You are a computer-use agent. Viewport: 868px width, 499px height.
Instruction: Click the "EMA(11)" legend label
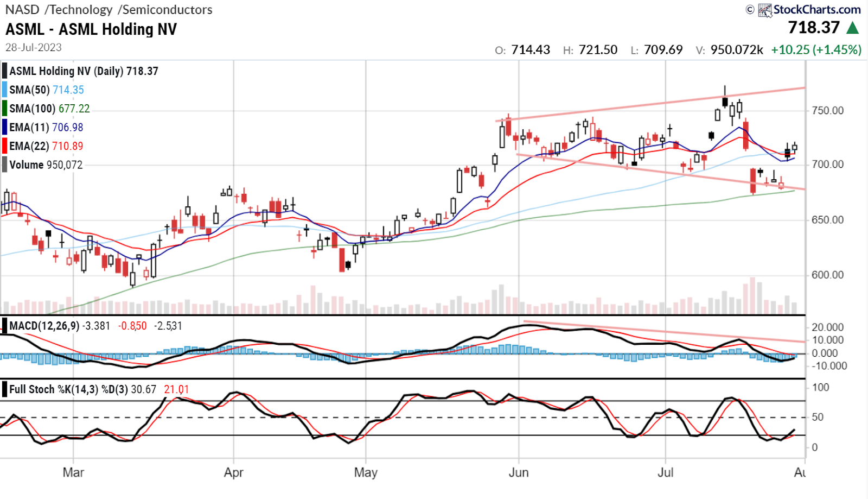29,128
